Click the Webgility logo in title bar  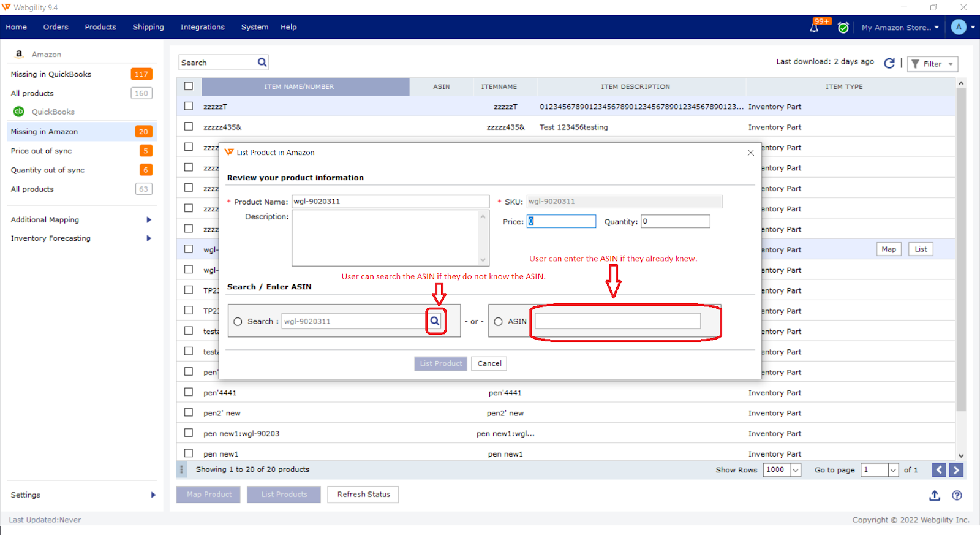click(x=6, y=7)
